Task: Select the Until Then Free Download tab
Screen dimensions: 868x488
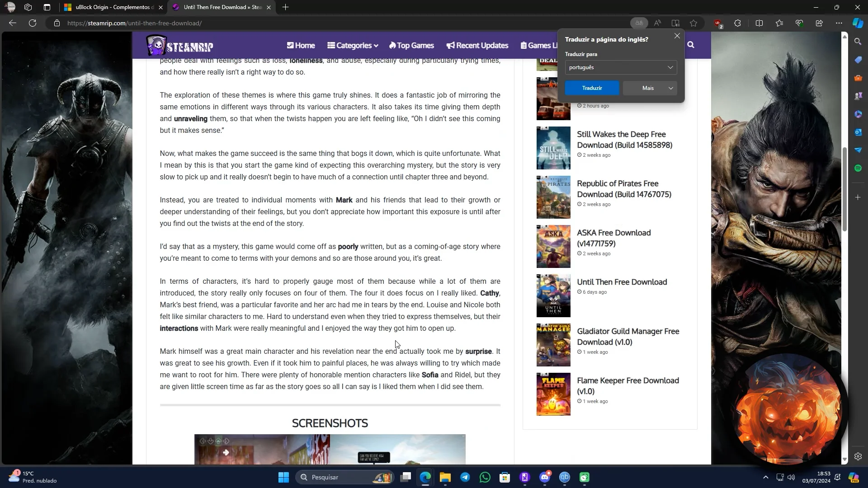Action: pos(222,7)
